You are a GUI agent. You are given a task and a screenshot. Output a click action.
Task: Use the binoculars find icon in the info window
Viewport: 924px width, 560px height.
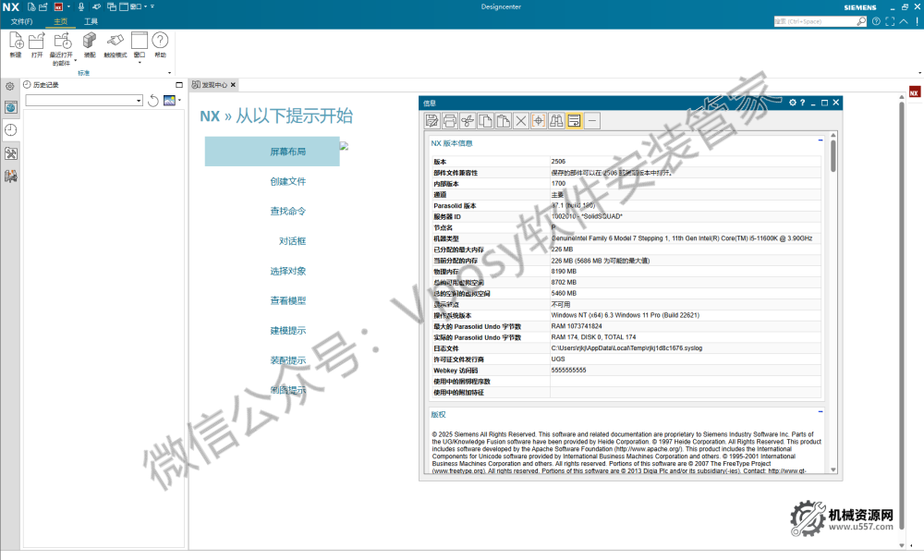click(555, 120)
